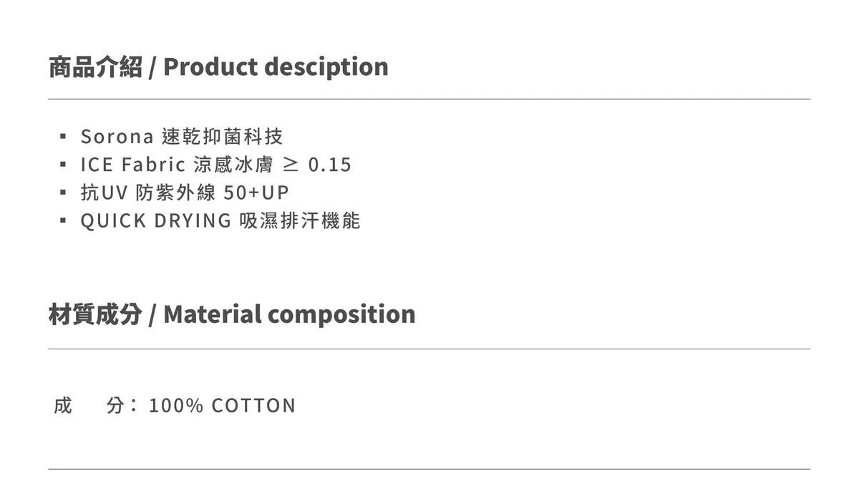Click the 商品介紹 heading text
The image size is (859, 504).
tap(95, 67)
